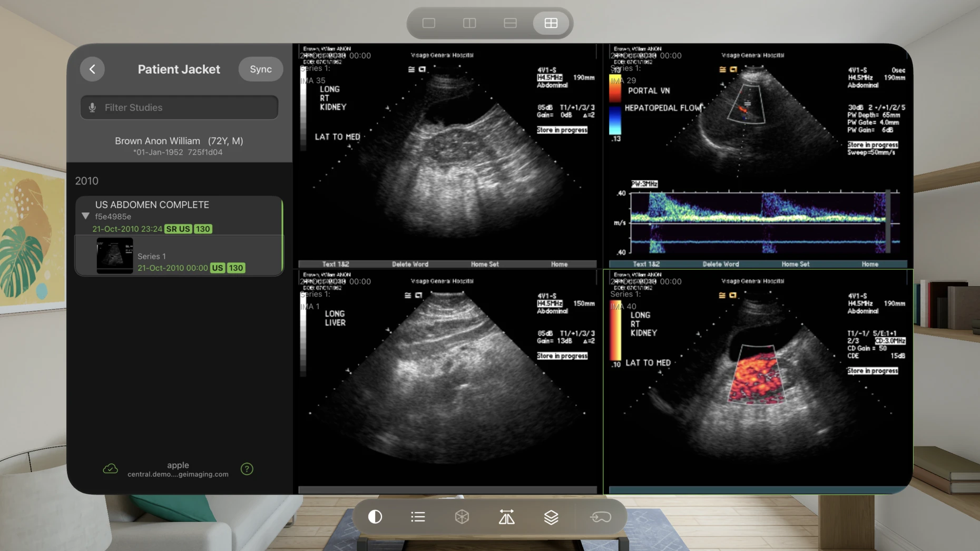Viewport: 980px width, 551px height.
Task: Switch to single-pane layout
Action: pos(429,23)
